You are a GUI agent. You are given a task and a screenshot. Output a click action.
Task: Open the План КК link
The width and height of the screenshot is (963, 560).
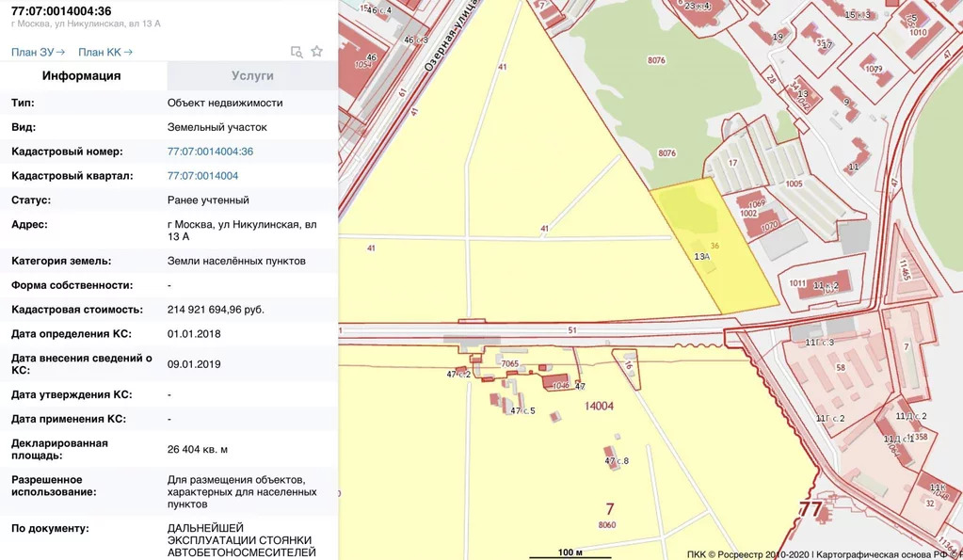click(x=105, y=53)
